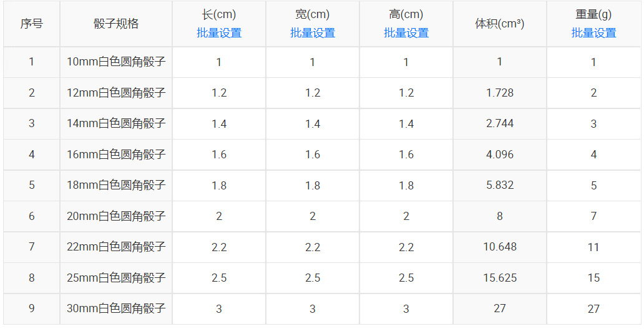Click width field for 22mm白色圆角骰子
The image size is (644, 329).
point(313,247)
